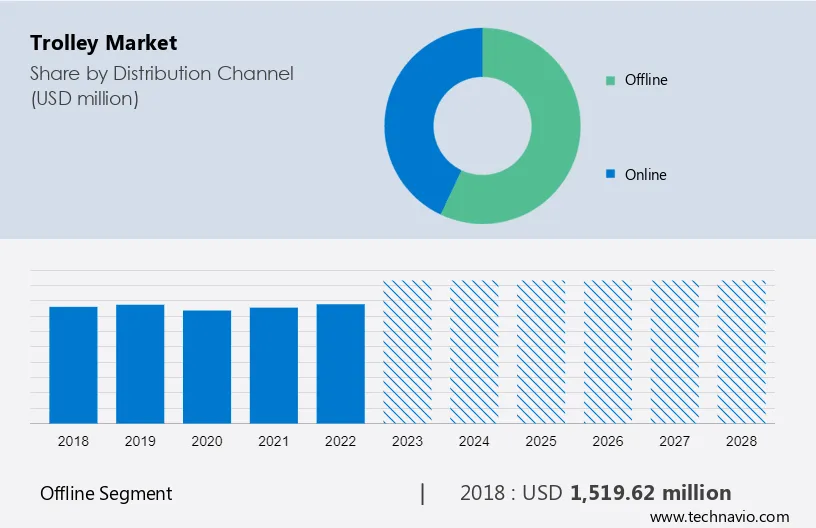Screen dimensions: 816x528
Task: Click the green Offline legend swatch
Action: pos(610,80)
